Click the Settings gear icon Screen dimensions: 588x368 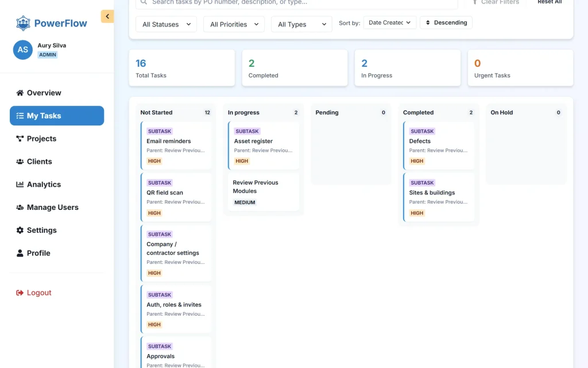20,230
